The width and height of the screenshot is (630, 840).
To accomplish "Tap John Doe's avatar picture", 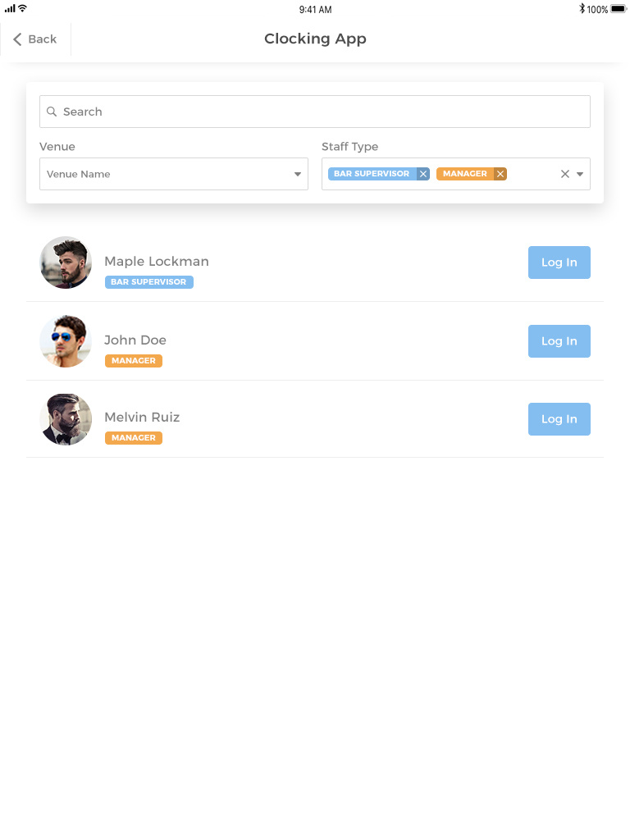I will tap(66, 341).
